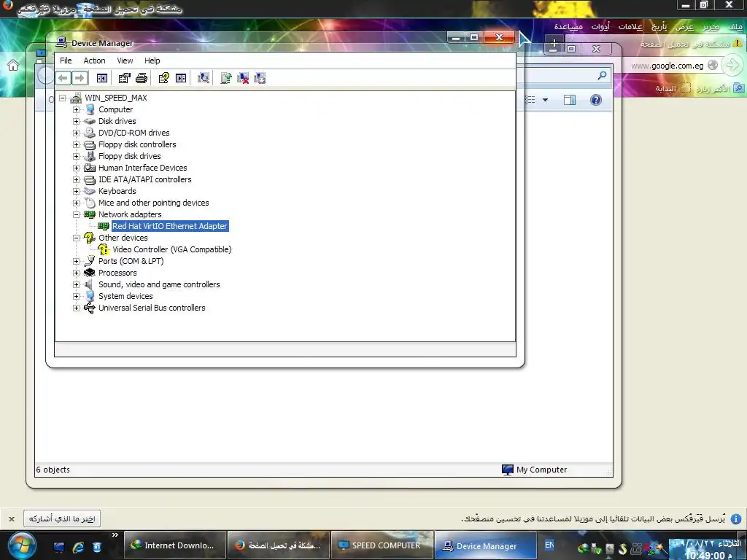The height and width of the screenshot is (560, 747).
Task: Open the views dropdown arrow in My Computer window
Action: pyautogui.click(x=545, y=100)
